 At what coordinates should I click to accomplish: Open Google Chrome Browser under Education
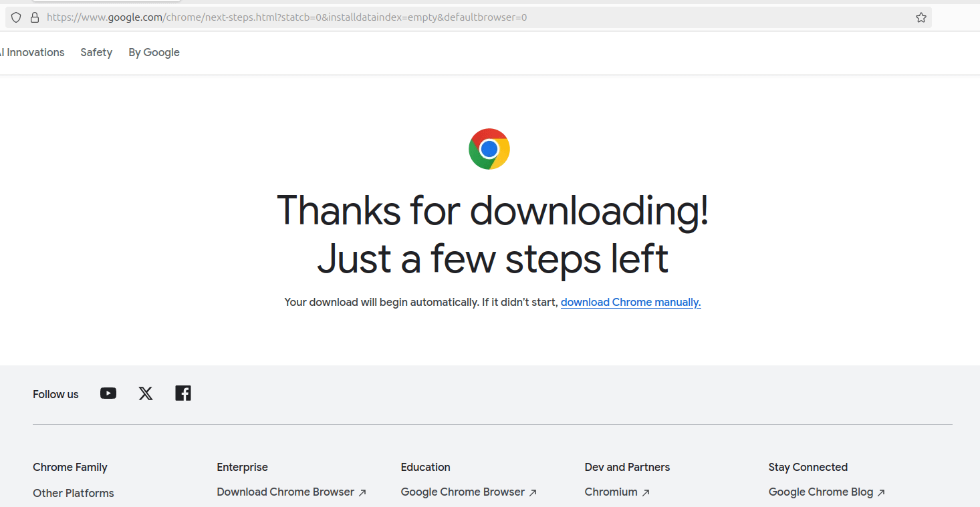coord(463,492)
